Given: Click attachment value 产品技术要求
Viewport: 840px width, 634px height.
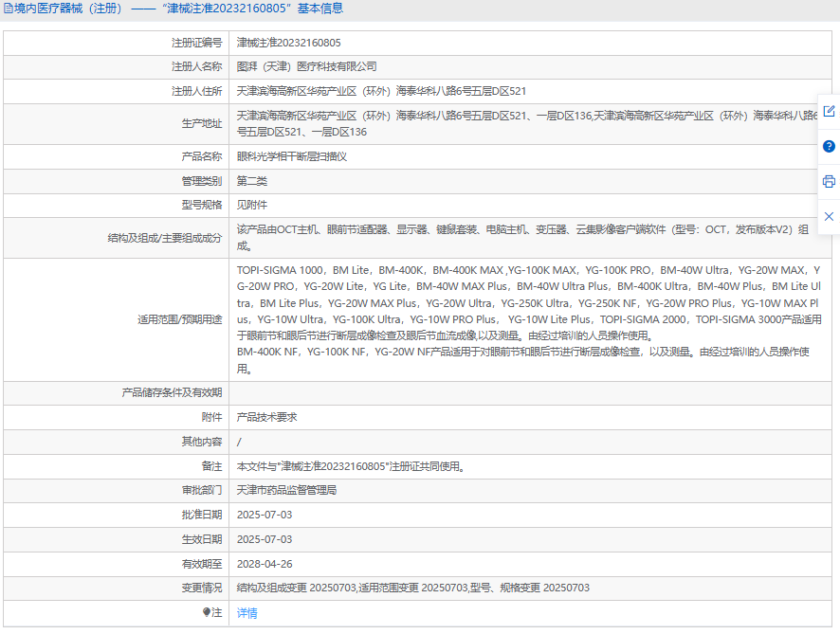Looking at the screenshot, I should pyautogui.click(x=266, y=417).
